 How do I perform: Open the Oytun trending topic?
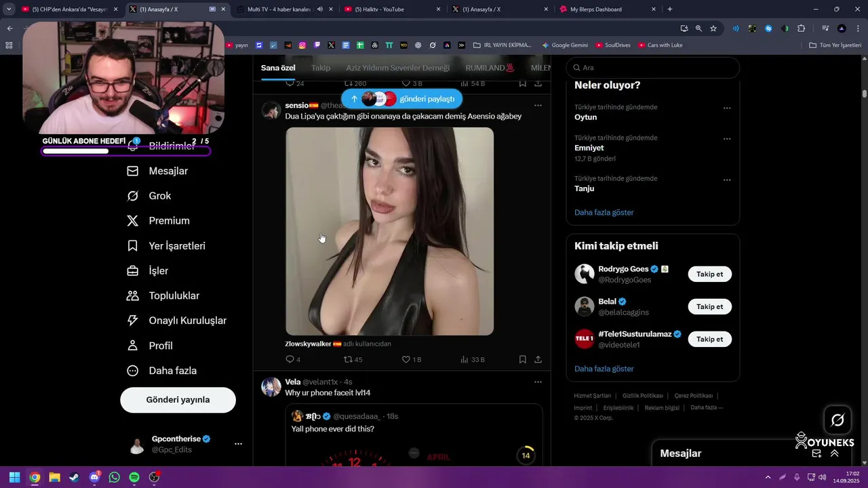pyautogui.click(x=586, y=117)
